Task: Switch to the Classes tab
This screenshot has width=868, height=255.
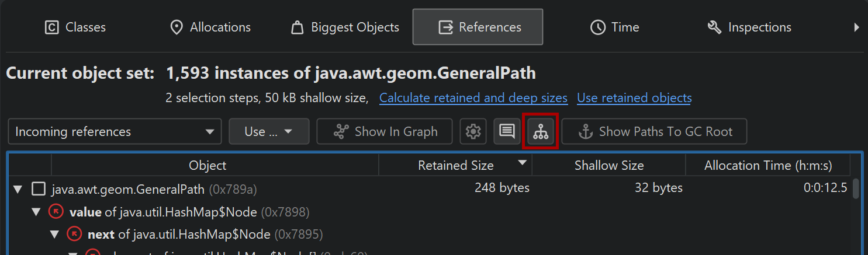Action: (75, 27)
